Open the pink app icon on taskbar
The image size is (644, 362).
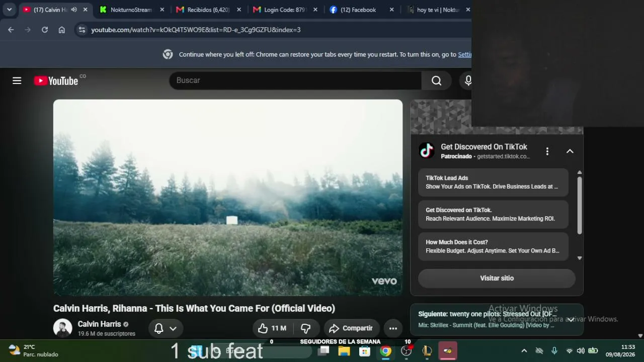click(448, 351)
